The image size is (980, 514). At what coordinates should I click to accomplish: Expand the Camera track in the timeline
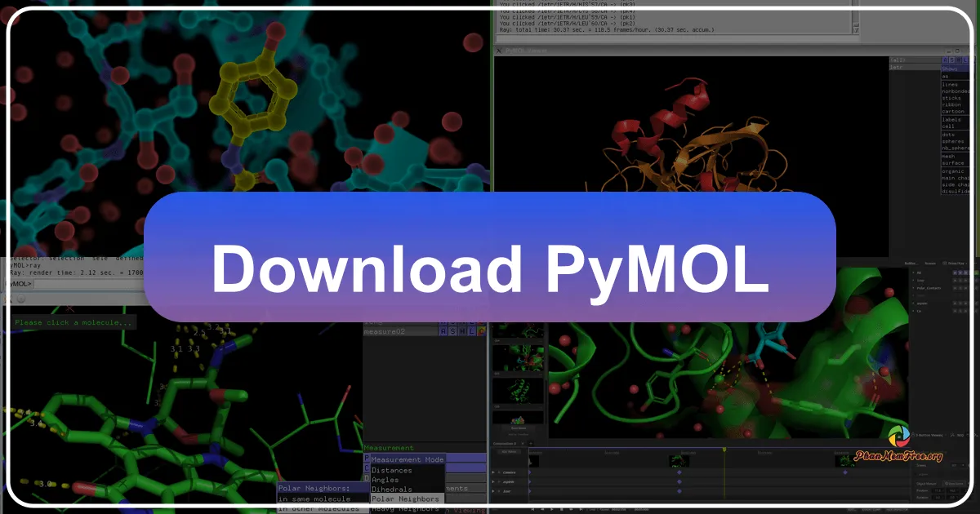pyautogui.click(x=492, y=472)
